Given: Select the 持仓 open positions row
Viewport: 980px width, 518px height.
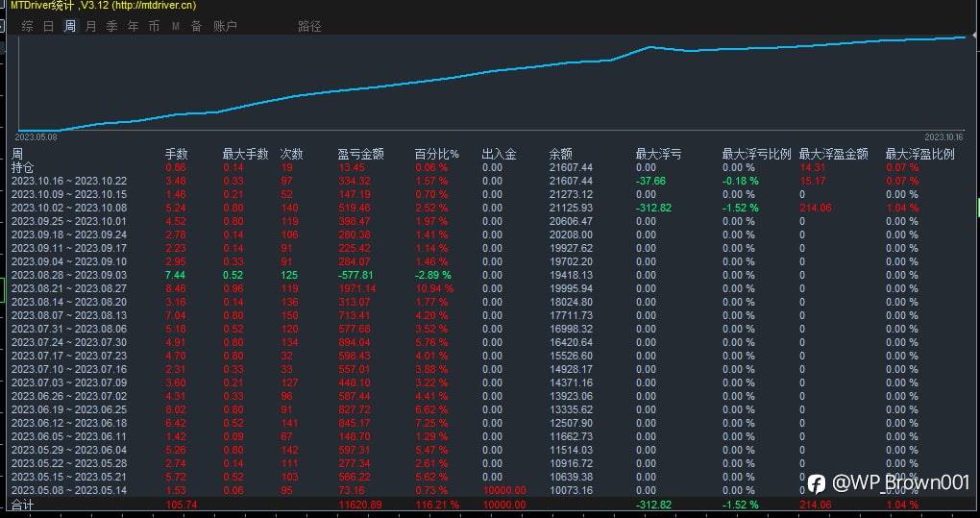Looking at the screenshot, I should [487, 167].
